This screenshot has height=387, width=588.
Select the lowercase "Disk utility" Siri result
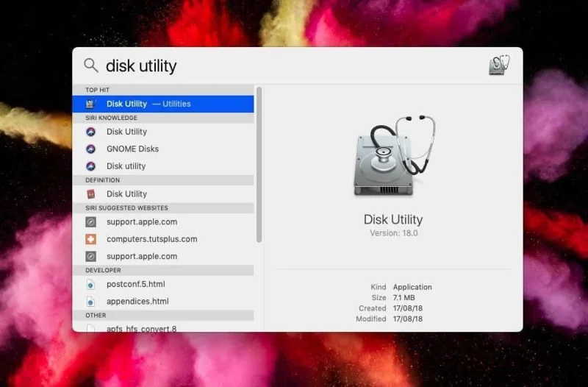(163, 166)
